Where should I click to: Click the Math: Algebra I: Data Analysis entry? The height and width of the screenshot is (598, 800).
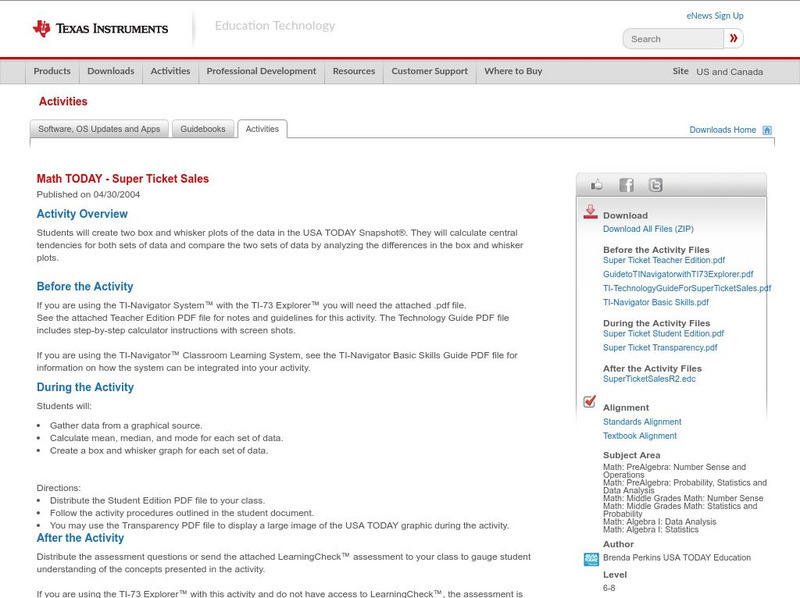coord(660,521)
